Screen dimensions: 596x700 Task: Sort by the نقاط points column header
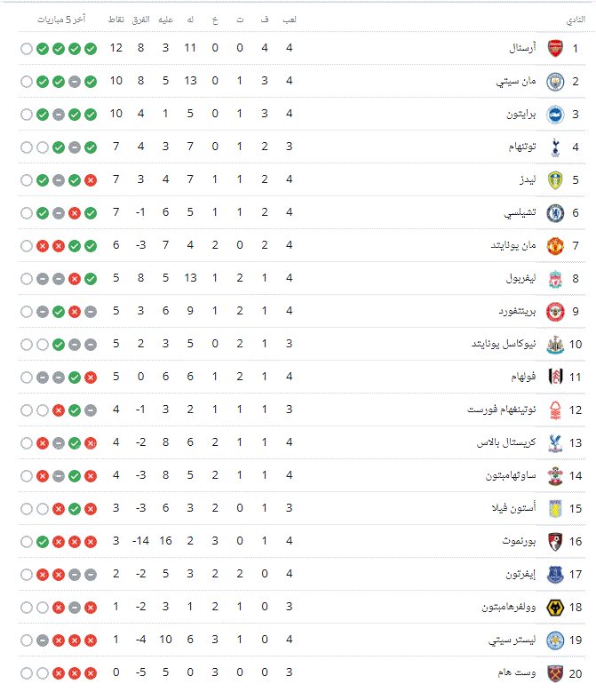(x=115, y=19)
